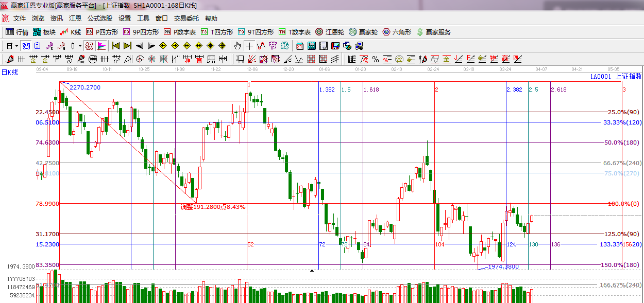Viewport: 644px width, 303px height.
Task: Select the percent % retracement tool
Action: click(376, 59)
